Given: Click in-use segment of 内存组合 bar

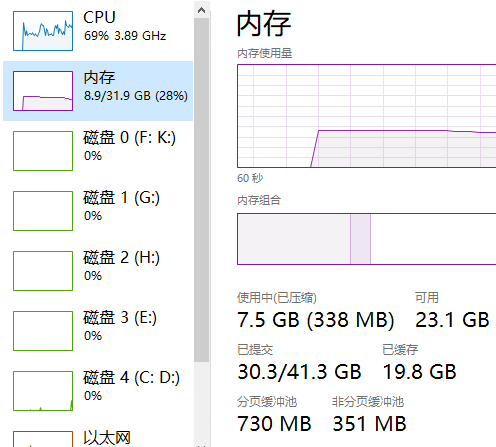Looking at the screenshot, I should pos(294,239).
